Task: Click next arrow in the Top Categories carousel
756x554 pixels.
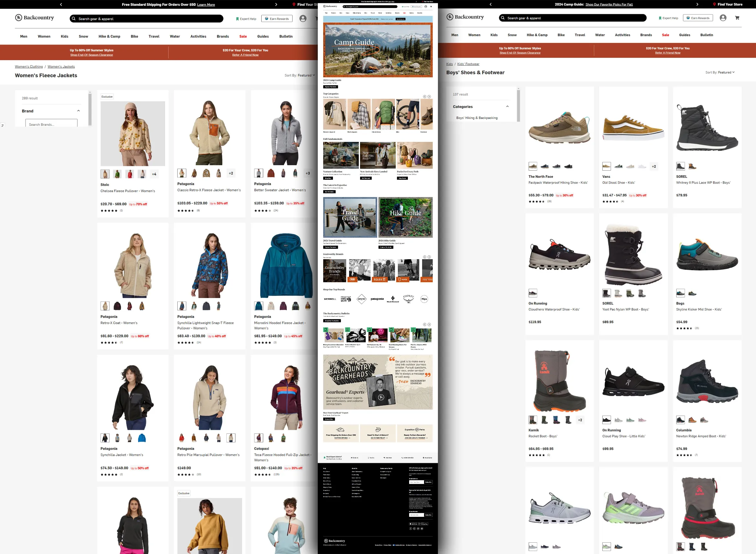Action: tap(429, 97)
